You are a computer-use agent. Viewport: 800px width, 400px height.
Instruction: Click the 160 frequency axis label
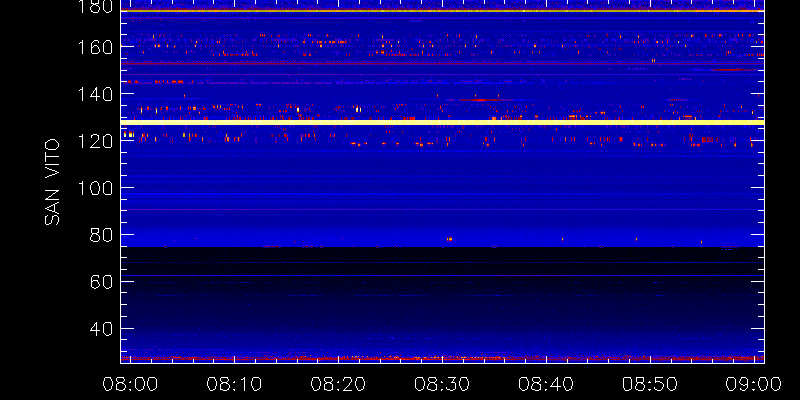(95, 47)
